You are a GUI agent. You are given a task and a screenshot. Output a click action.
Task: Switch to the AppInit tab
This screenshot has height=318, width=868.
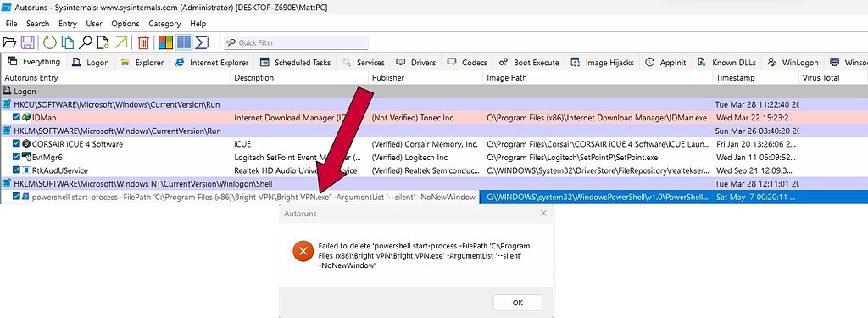pyautogui.click(x=666, y=63)
